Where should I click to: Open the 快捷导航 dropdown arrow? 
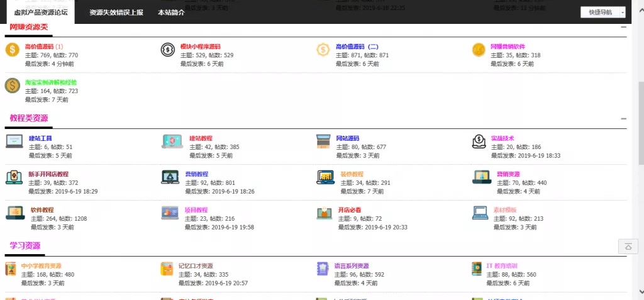click(623, 13)
